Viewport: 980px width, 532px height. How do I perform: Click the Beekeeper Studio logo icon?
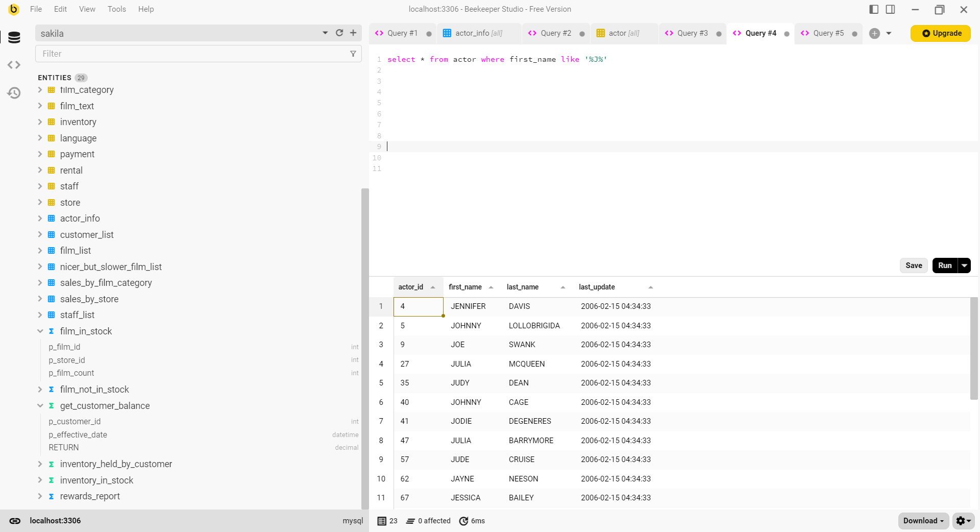13,9
